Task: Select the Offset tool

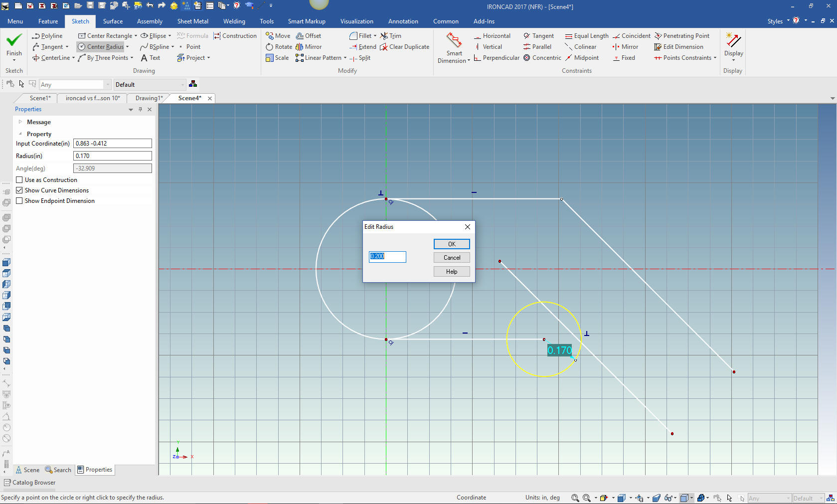Action: (x=309, y=36)
